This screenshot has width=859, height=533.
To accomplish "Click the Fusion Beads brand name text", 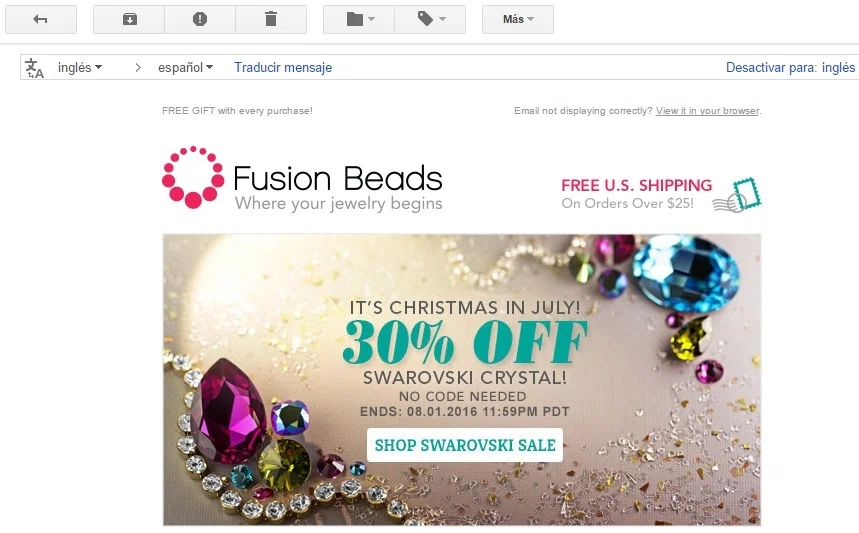I will tap(338, 179).
